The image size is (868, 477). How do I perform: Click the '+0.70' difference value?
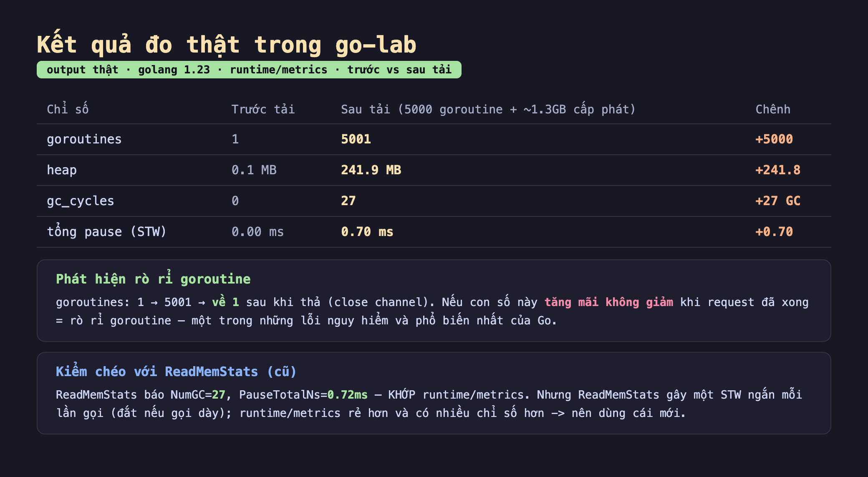pyautogui.click(x=774, y=232)
